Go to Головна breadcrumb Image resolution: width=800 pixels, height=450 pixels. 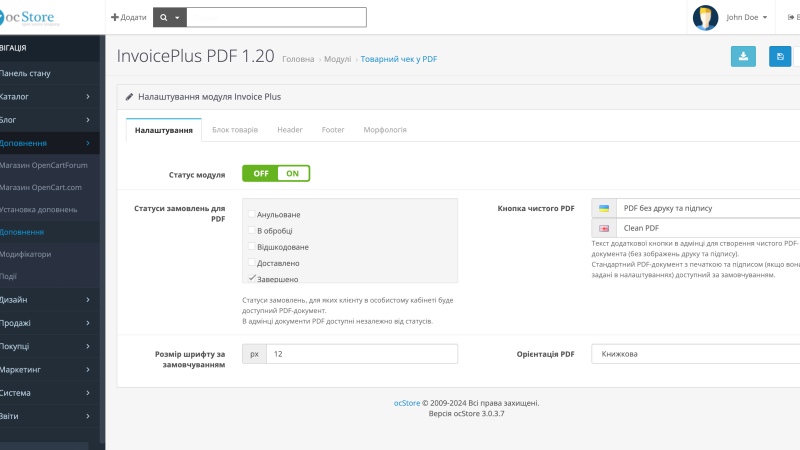(x=298, y=59)
